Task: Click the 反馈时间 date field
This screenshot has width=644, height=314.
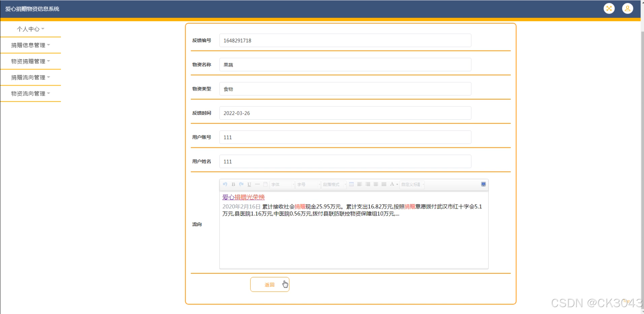Action: pos(345,113)
